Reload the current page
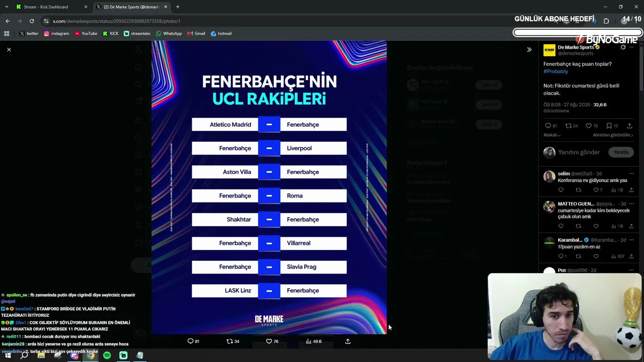The image size is (644, 362). [32, 21]
